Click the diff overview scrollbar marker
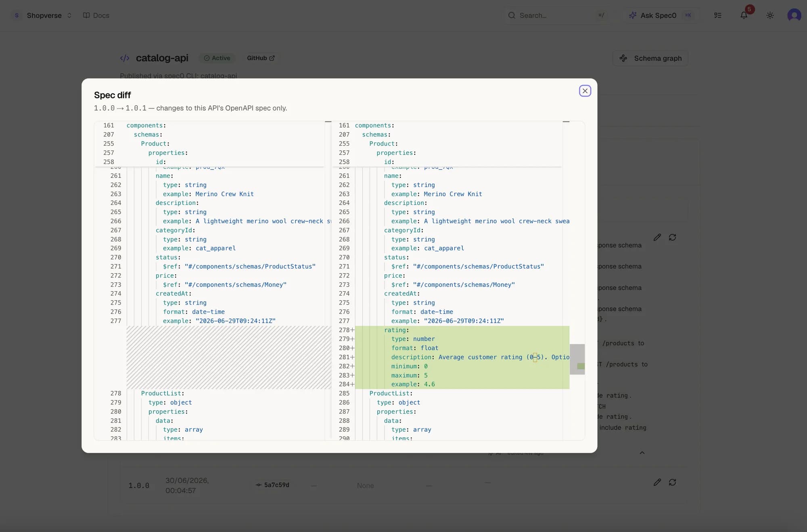The image size is (807, 532). [581, 366]
